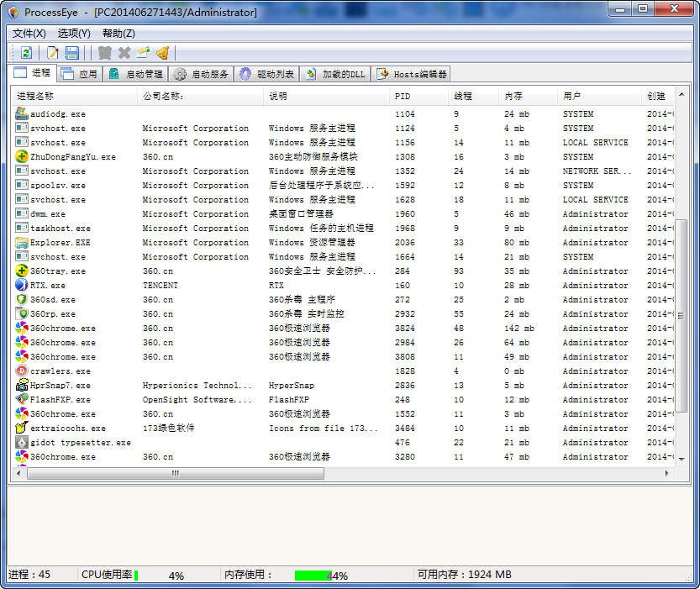
Task: Click the 360sd.exe shield icon
Action: click(x=22, y=299)
